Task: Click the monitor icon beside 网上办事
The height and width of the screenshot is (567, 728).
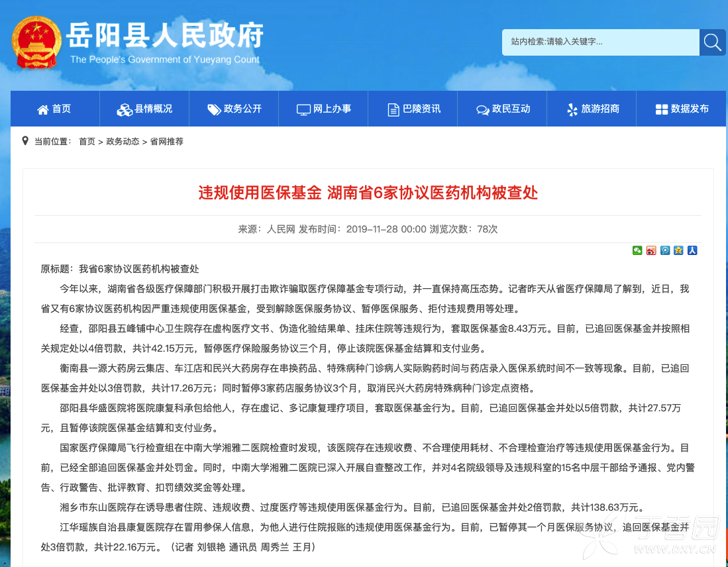Action: 303,109
